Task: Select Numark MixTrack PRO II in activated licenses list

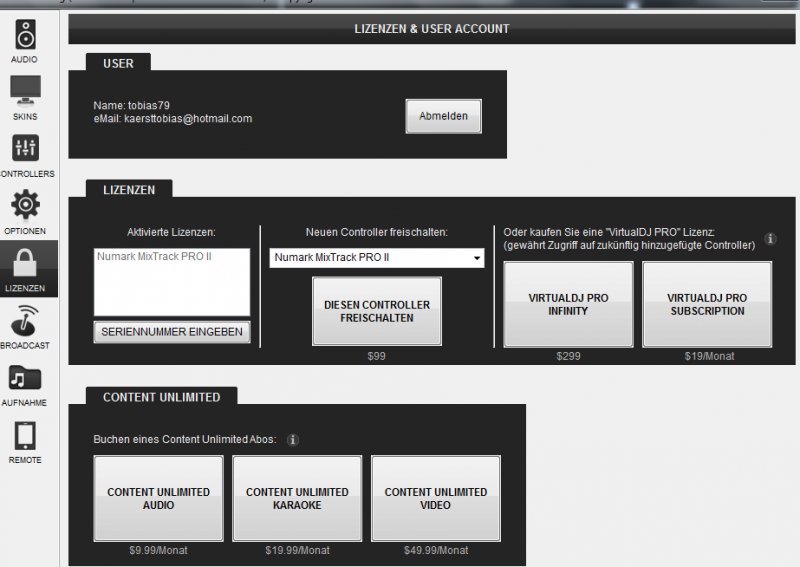Action: coord(154,256)
